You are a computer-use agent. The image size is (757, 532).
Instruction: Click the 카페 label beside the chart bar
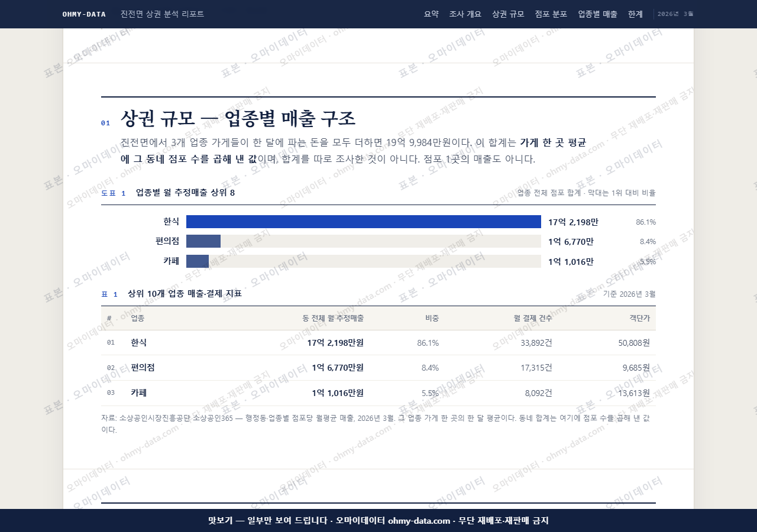coord(171,261)
